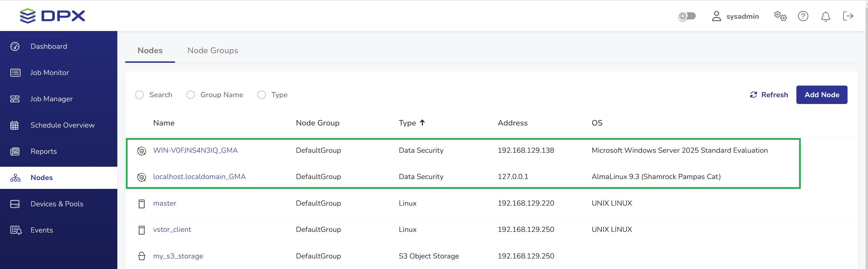Open the vstor_client node link
Screen dimensions: 868x269
pyautogui.click(x=172, y=229)
